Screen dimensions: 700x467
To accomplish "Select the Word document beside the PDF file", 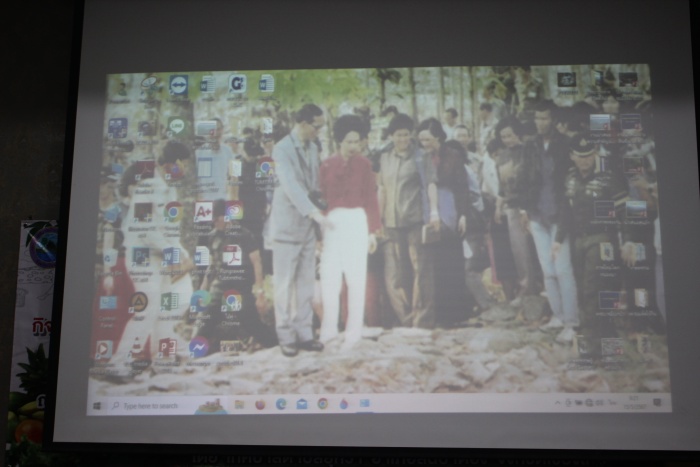I will pyautogui.click(x=201, y=257).
